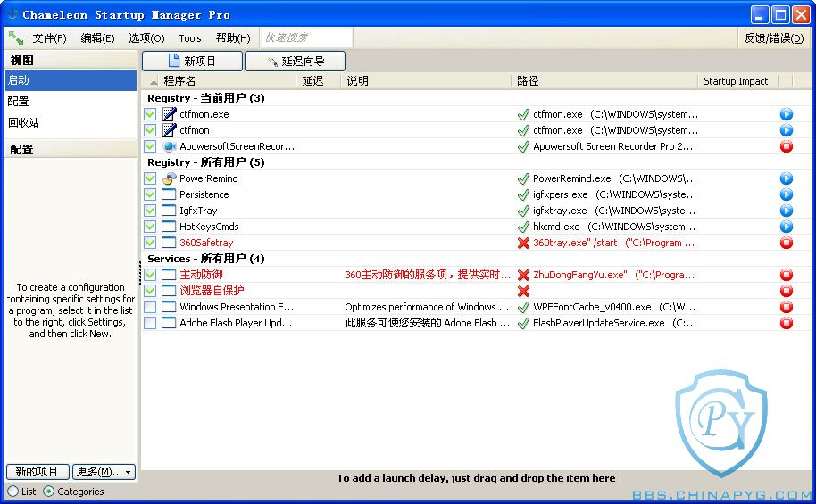The width and height of the screenshot is (816, 504).
Task: Select the Categories radio button
Action: point(48,491)
